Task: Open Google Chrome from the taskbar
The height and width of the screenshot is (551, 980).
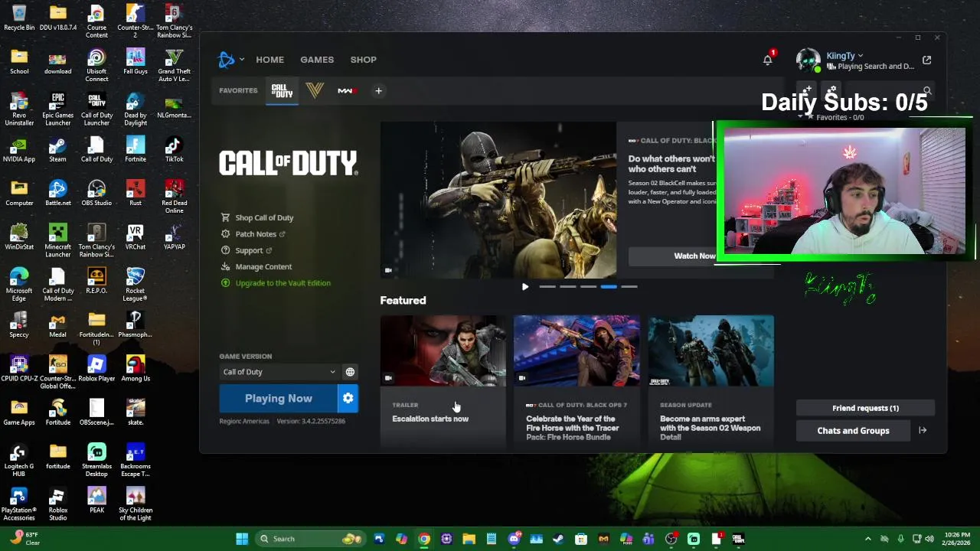Action: point(424,539)
